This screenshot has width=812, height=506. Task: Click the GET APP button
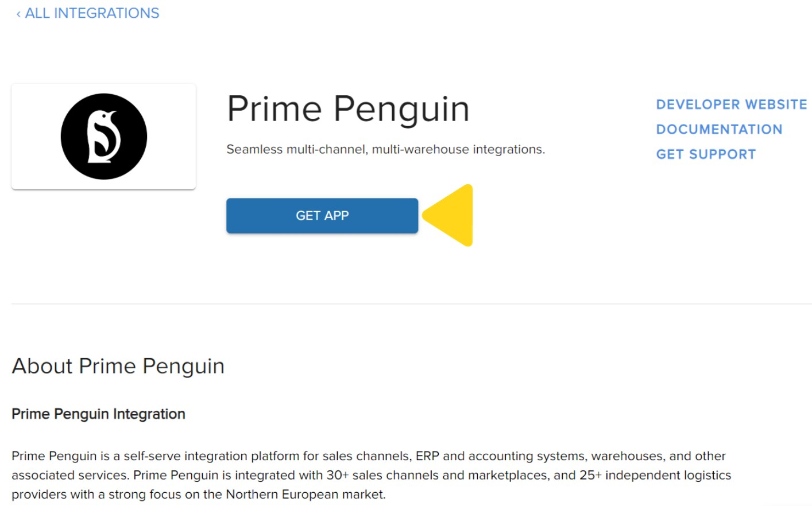(322, 215)
